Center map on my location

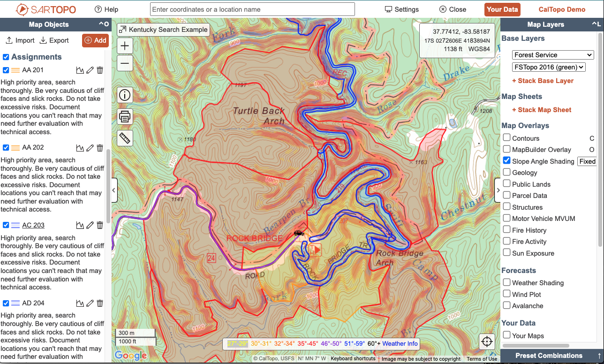pyautogui.click(x=487, y=341)
